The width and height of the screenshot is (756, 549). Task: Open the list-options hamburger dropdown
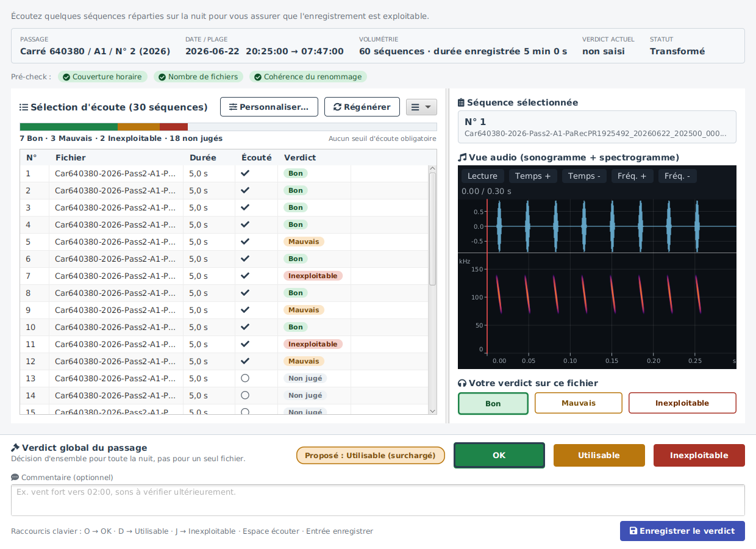421,107
